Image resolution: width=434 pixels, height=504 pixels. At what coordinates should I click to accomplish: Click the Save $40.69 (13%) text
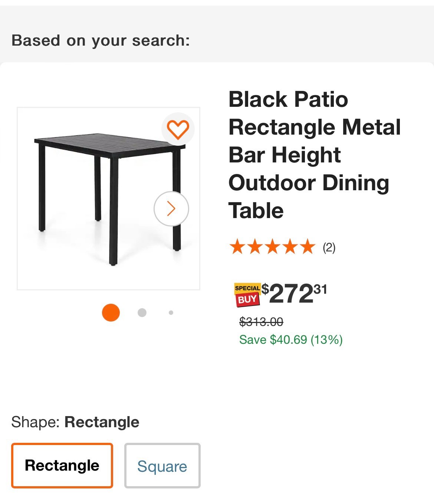pyautogui.click(x=291, y=339)
